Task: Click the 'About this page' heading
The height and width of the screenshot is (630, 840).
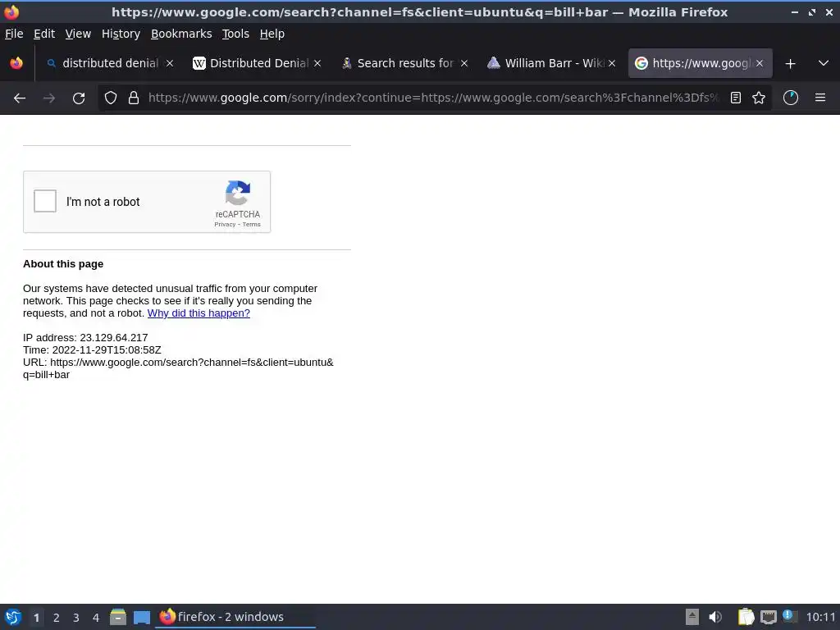Action: [63, 264]
